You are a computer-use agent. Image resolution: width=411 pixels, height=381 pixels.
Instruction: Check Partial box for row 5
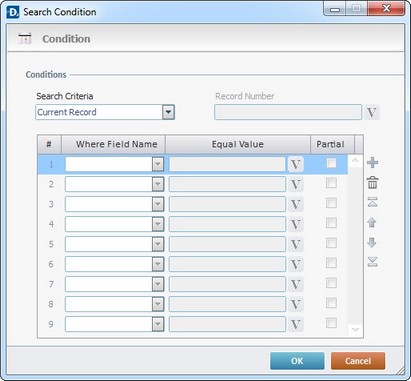tap(331, 243)
